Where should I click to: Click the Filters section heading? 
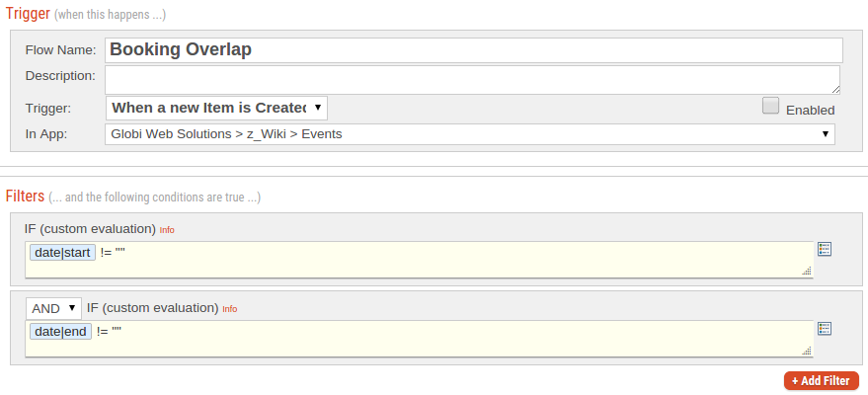(25, 196)
